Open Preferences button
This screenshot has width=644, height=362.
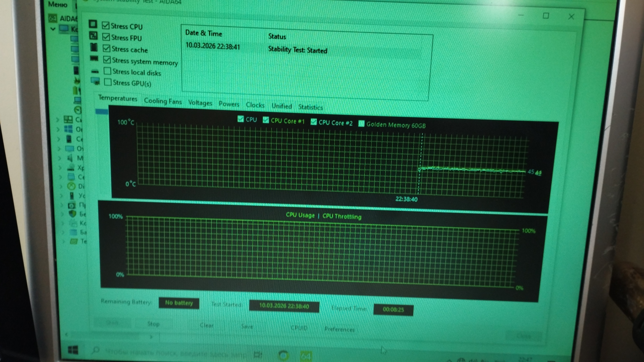(339, 329)
